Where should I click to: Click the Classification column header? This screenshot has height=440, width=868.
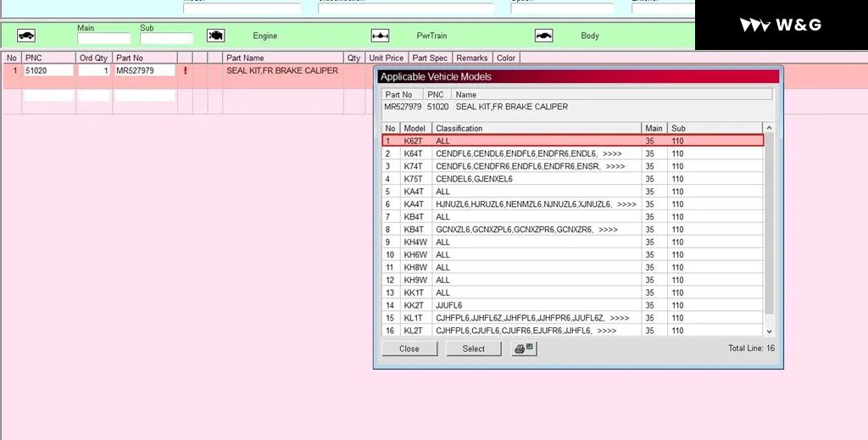click(x=537, y=128)
